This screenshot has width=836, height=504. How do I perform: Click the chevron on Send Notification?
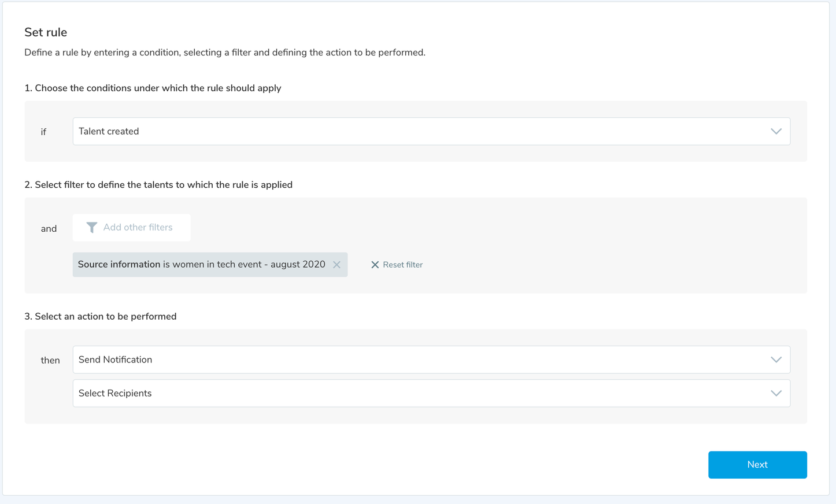(776, 360)
